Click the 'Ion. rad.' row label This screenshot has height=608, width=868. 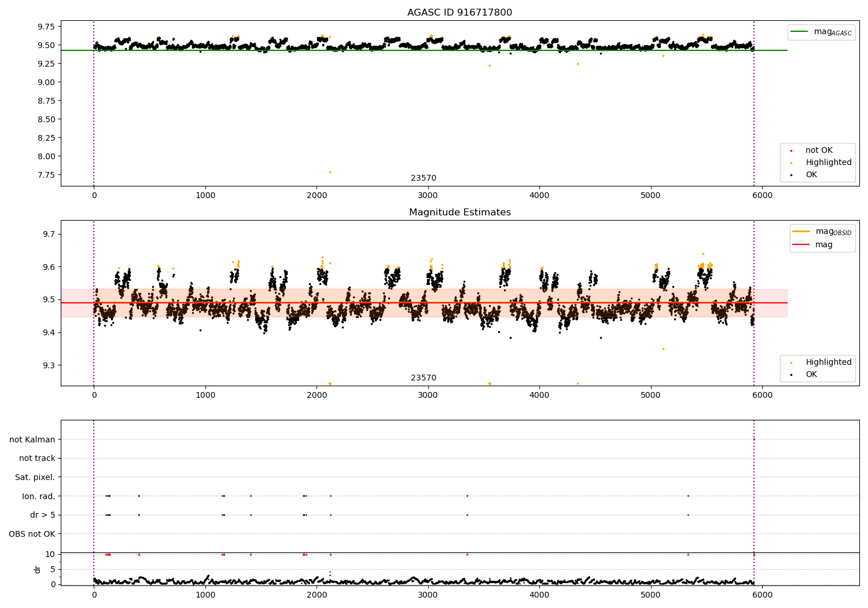[x=39, y=496]
